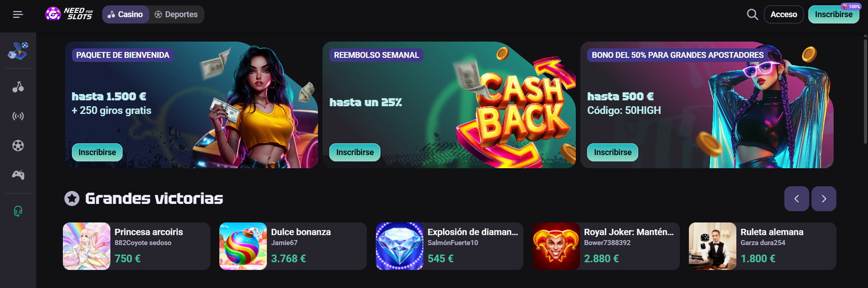This screenshot has height=288, width=868.
Task: Select the soccer ball sidebar icon
Action: pos(18,145)
